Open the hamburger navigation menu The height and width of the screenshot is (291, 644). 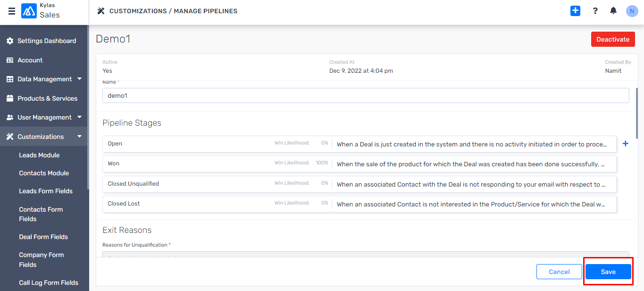pyautogui.click(x=12, y=11)
